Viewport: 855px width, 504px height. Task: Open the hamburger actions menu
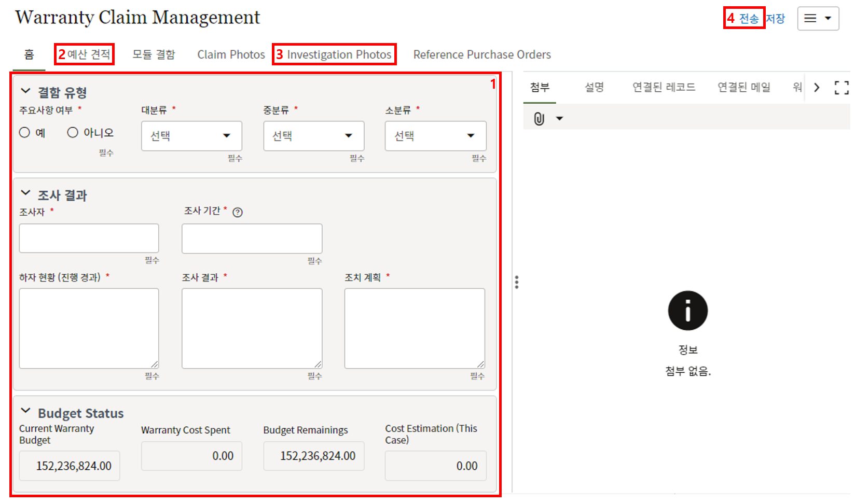click(x=818, y=19)
